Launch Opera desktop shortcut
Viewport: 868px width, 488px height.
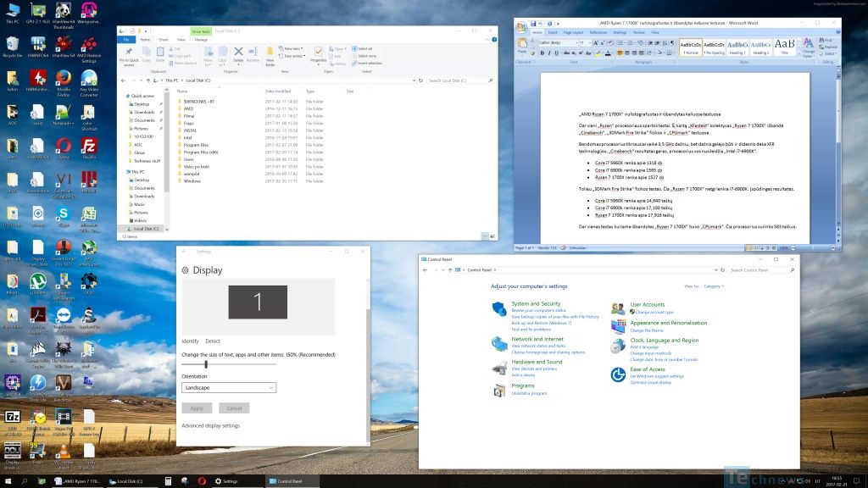click(63, 148)
